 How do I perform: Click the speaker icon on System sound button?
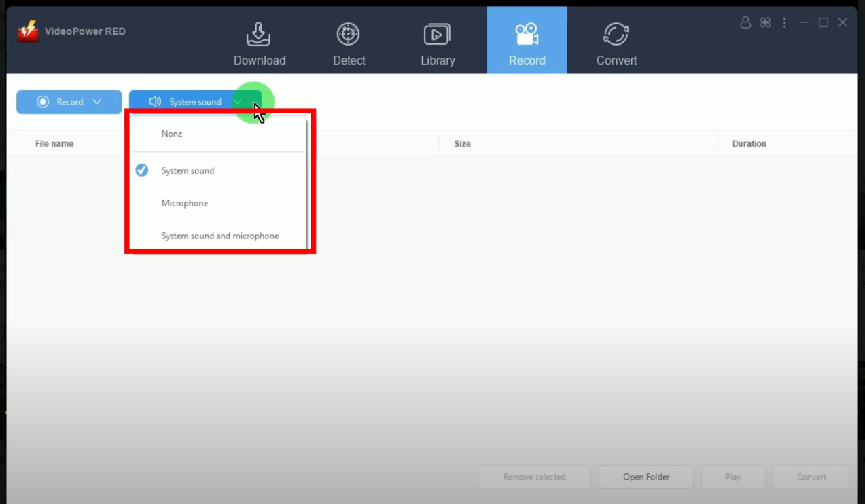(155, 101)
